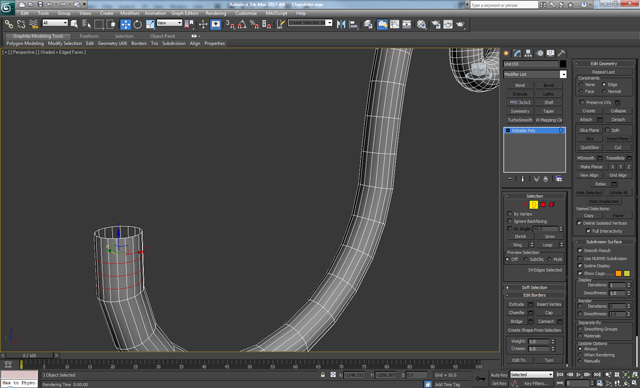Switch to the Hierarchy command panel
640x388 pixels.
[x=528, y=53]
